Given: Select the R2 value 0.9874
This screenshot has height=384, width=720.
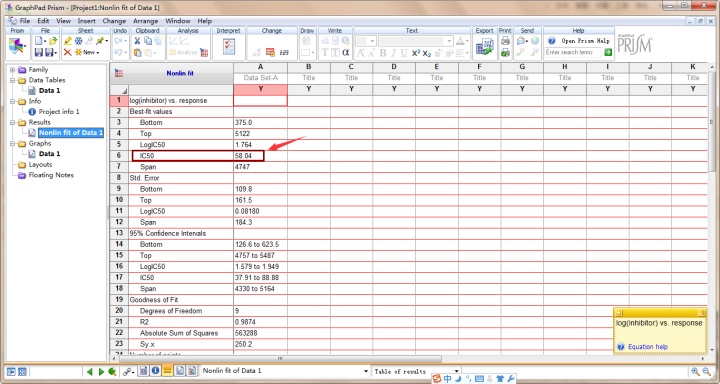Looking at the screenshot, I should [x=260, y=322].
